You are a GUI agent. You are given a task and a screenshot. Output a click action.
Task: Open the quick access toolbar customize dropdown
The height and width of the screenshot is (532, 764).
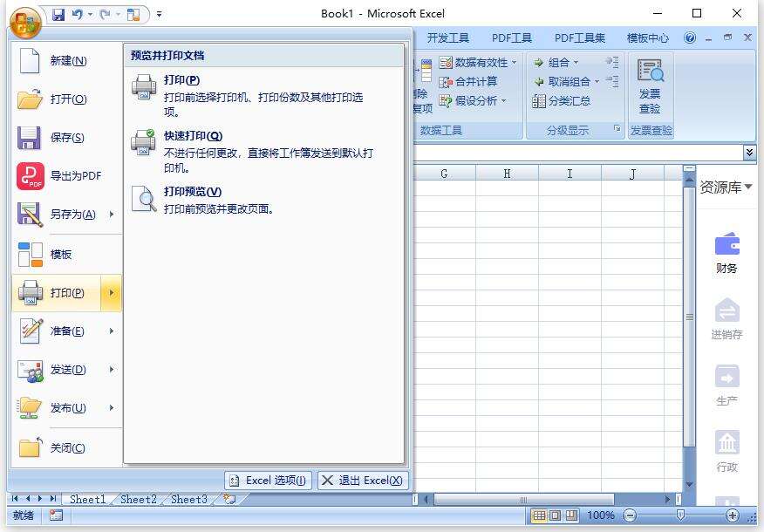tap(160, 15)
